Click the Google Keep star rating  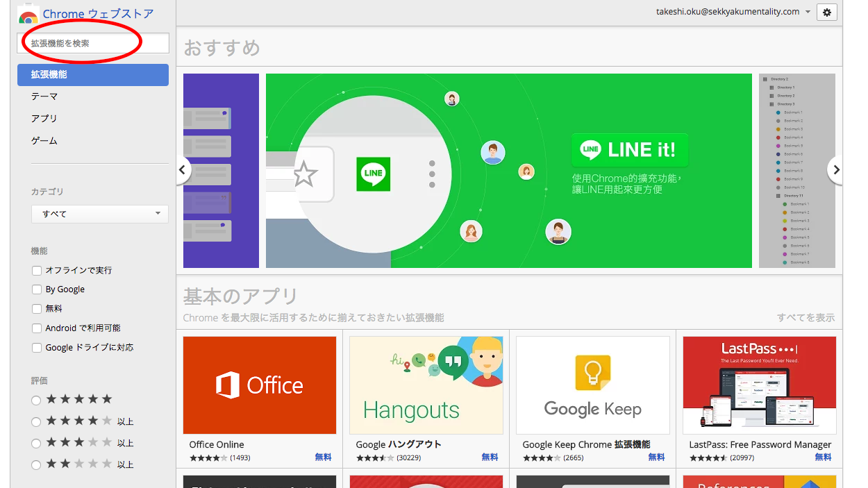542,458
